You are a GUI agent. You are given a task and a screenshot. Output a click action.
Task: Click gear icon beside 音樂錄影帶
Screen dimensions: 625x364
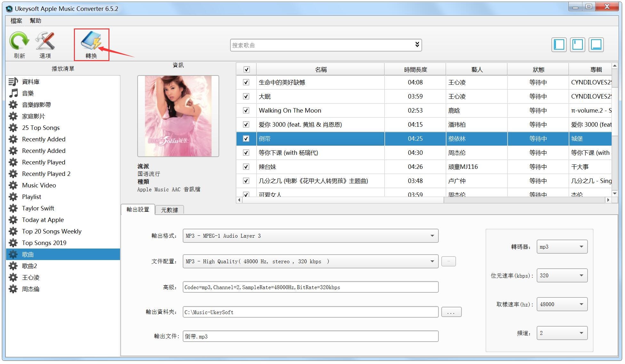click(13, 105)
